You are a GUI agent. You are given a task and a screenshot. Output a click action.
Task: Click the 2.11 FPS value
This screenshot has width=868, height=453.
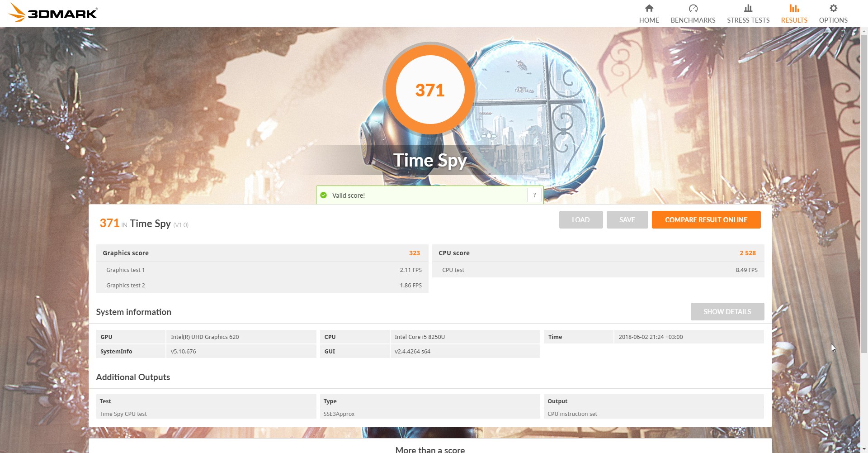[411, 270]
